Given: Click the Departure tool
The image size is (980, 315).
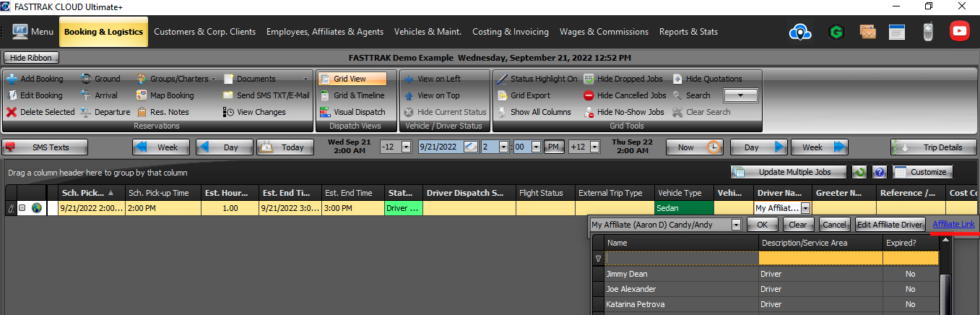Looking at the screenshot, I should coord(105,112).
